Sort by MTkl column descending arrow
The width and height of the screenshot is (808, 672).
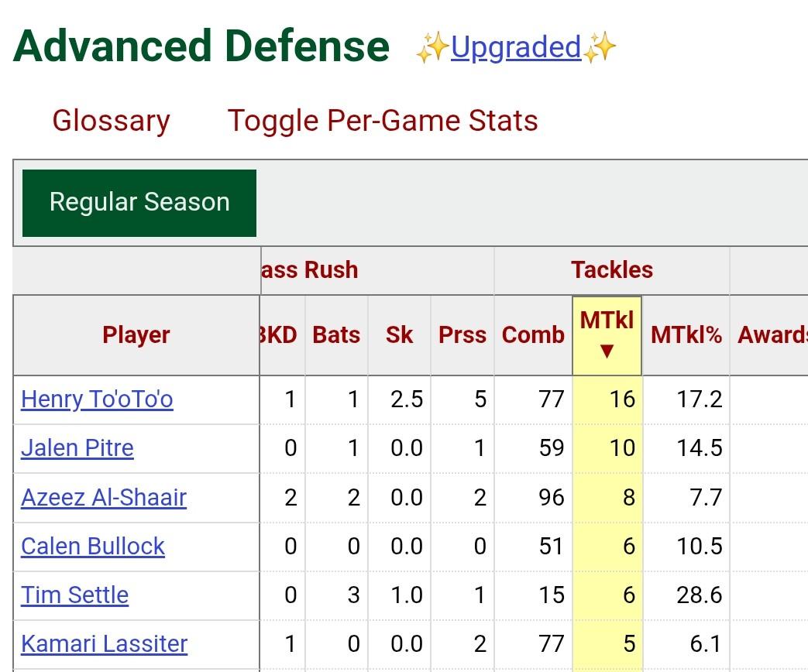(607, 350)
